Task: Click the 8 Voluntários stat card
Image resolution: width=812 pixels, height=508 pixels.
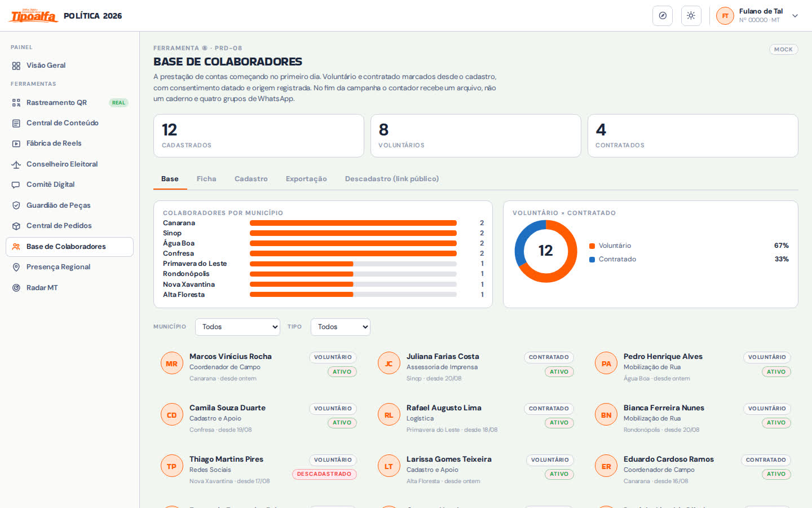Action: point(476,136)
